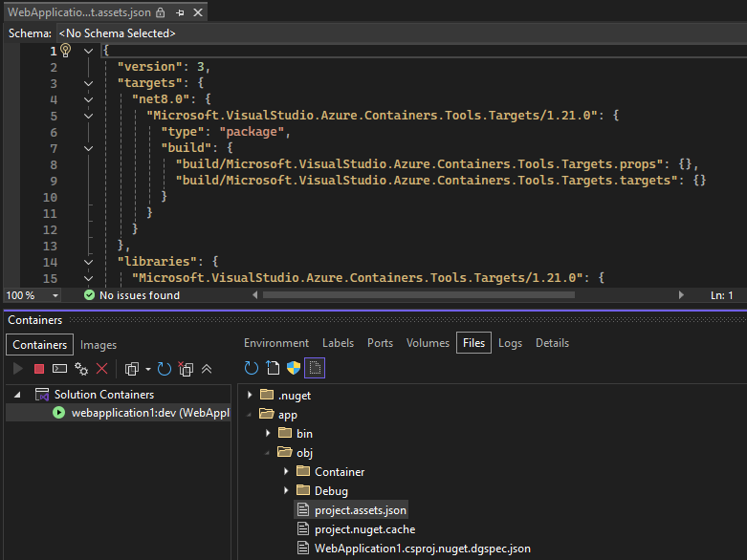Close the assets.json document tab
Image resolution: width=747 pixels, height=560 pixels.
[198, 12]
